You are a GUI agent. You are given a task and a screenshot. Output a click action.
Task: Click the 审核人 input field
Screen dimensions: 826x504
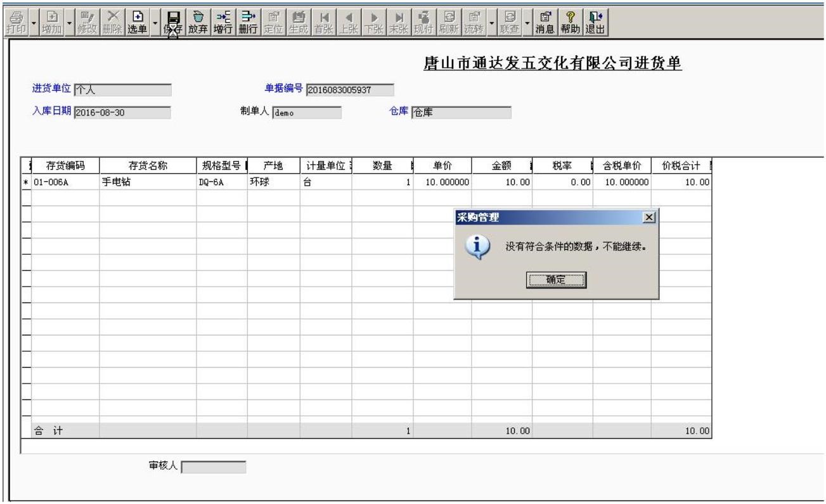coord(214,467)
